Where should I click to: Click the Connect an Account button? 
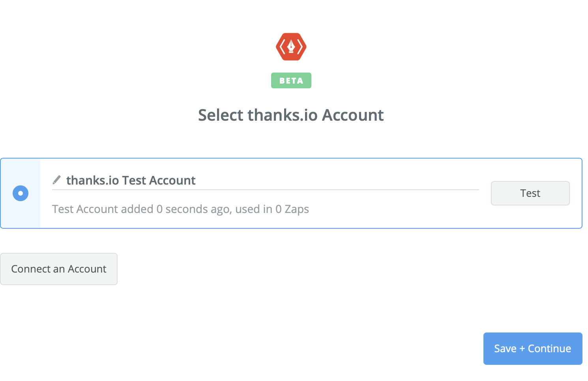coord(59,269)
